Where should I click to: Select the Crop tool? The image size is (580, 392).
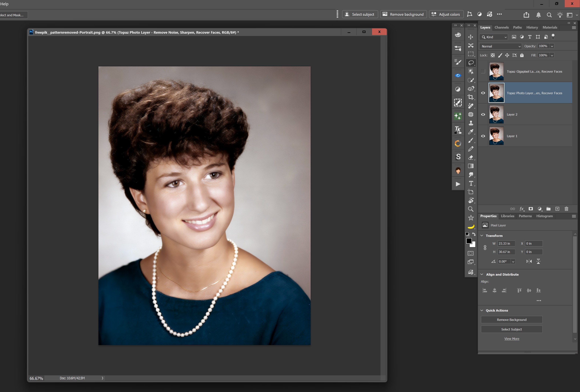pos(470,97)
